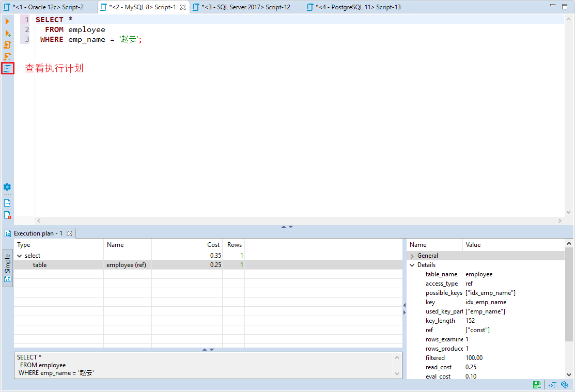Click the explain execution plan icon
Screen dimensions: 575x392
7,68
